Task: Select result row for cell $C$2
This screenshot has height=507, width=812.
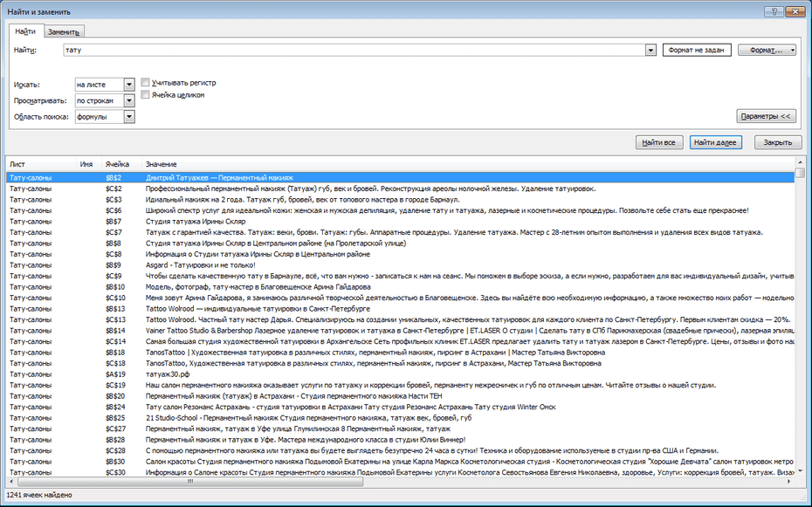Action: coord(400,188)
